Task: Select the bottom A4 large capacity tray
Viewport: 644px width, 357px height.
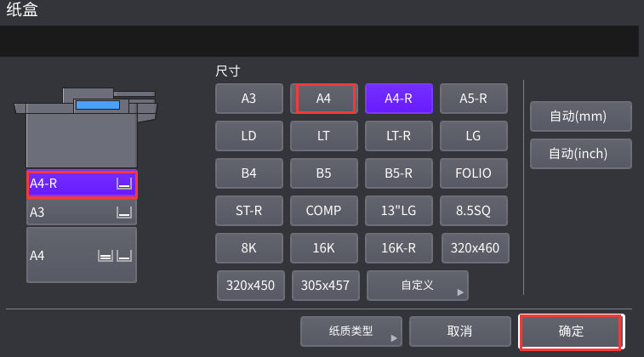Action: (x=81, y=254)
